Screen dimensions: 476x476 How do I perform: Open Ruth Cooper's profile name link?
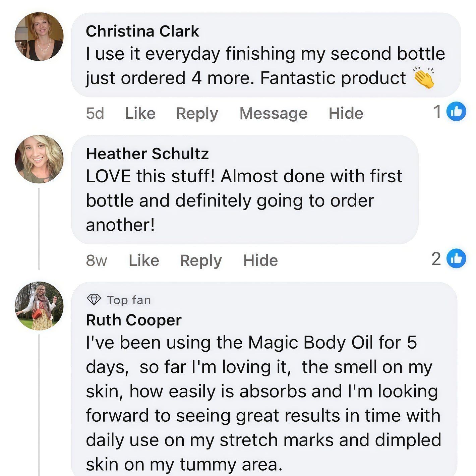[x=134, y=320]
